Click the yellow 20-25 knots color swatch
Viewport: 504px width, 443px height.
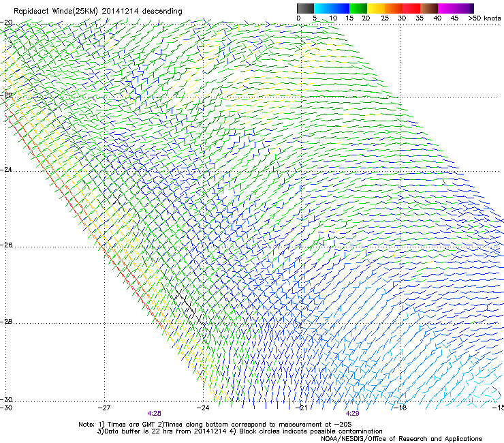376,8
